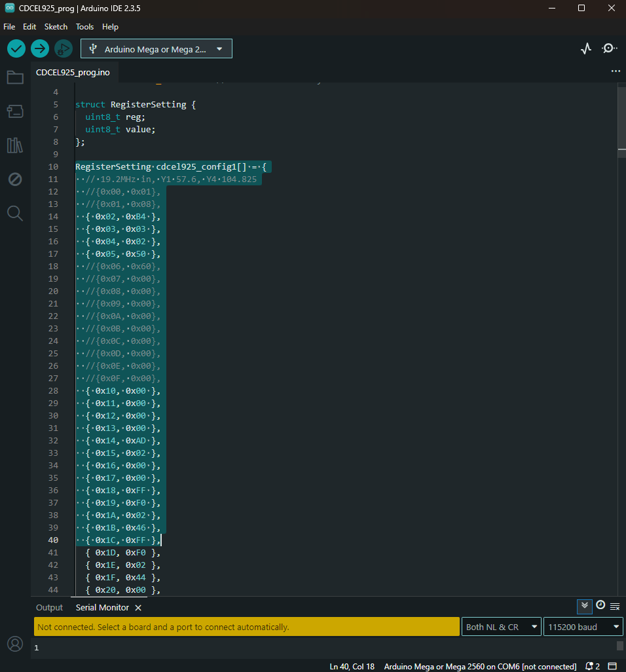626x672 pixels.
Task: Open the Sketch menu
Action: (x=56, y=27)
